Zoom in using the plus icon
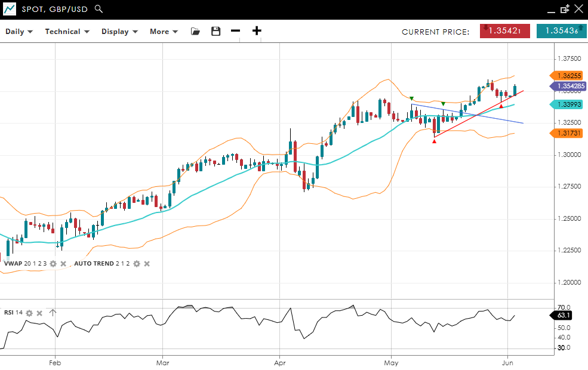The height and width of the screenshot is (370, 588). tap(257, 31)
